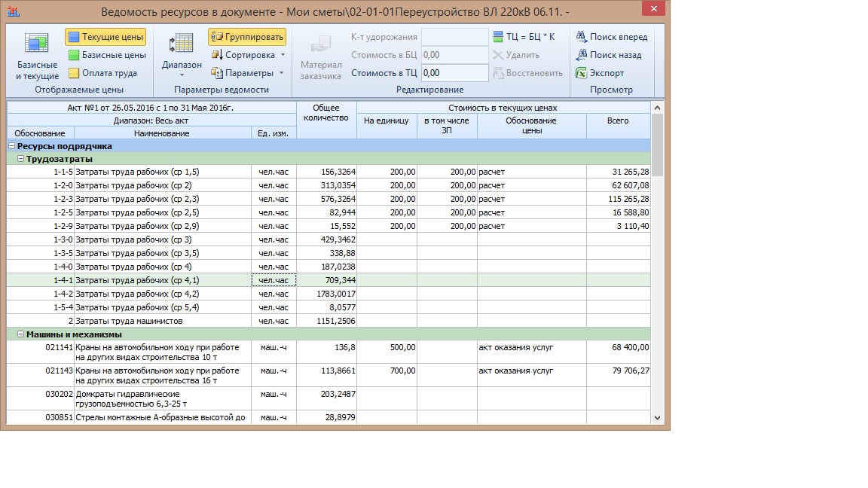Click the Стоимость в ТЦ input field
Screen dimensions: 868x488
(454, 73)
